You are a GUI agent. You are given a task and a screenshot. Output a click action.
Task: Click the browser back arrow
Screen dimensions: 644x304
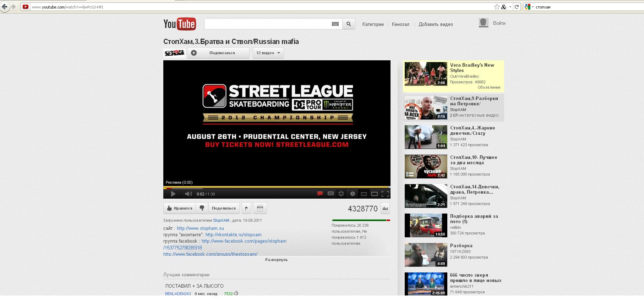tap(4, 7)
